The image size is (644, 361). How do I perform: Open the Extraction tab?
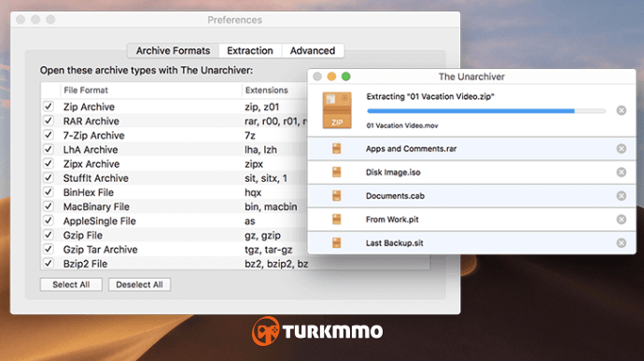point(250,50)
